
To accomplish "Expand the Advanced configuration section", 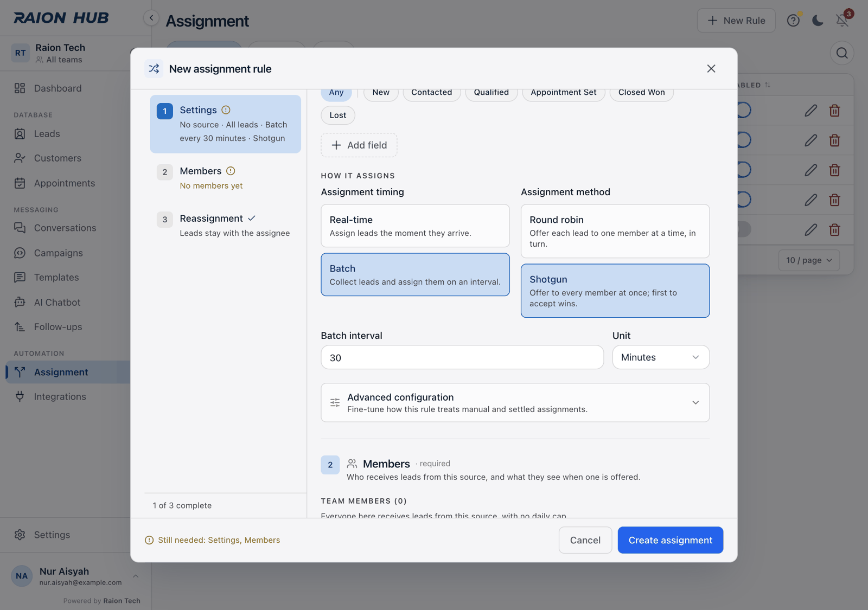I will pos(515,403).
